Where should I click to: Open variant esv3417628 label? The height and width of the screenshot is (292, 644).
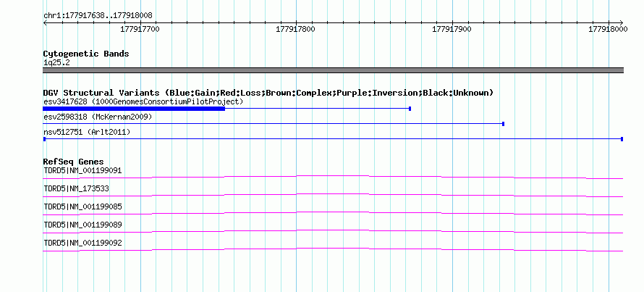tap(143, 101)
